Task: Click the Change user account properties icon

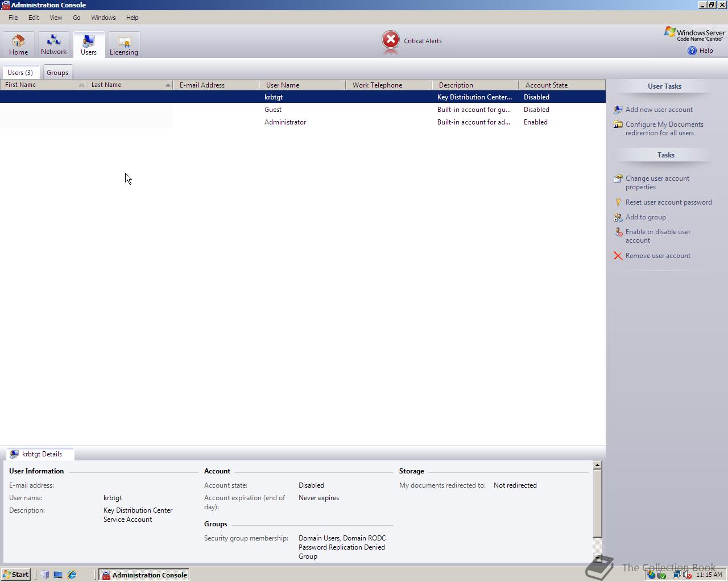Action: tap(618, 178)
